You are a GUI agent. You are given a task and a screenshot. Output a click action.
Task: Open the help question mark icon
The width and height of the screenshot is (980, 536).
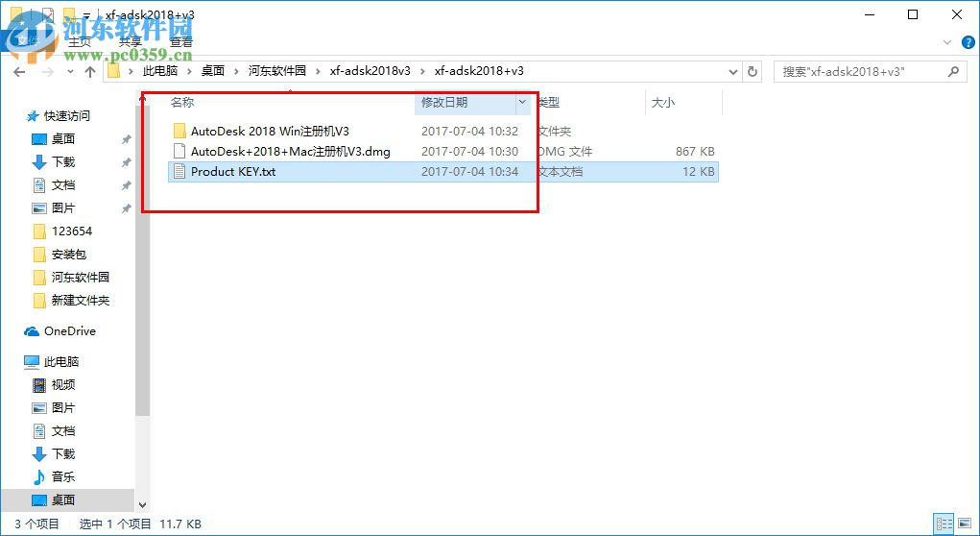[x=968, y=42]
